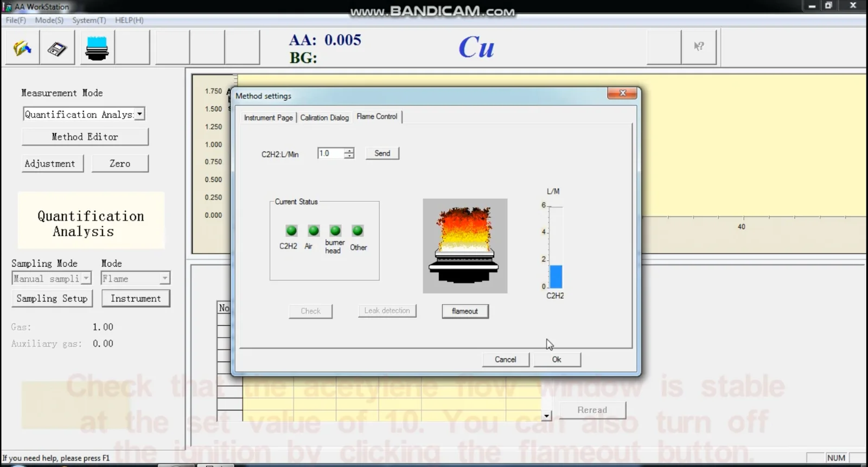Click the open file folder toolbar icon
Viewport: 868px width, 467px height.
[22, 48]
